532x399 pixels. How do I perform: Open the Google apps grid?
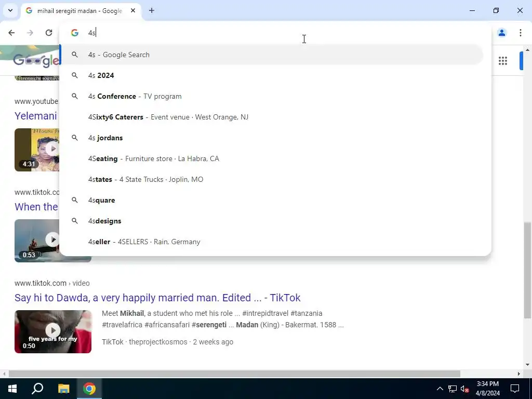click(503, 61)
